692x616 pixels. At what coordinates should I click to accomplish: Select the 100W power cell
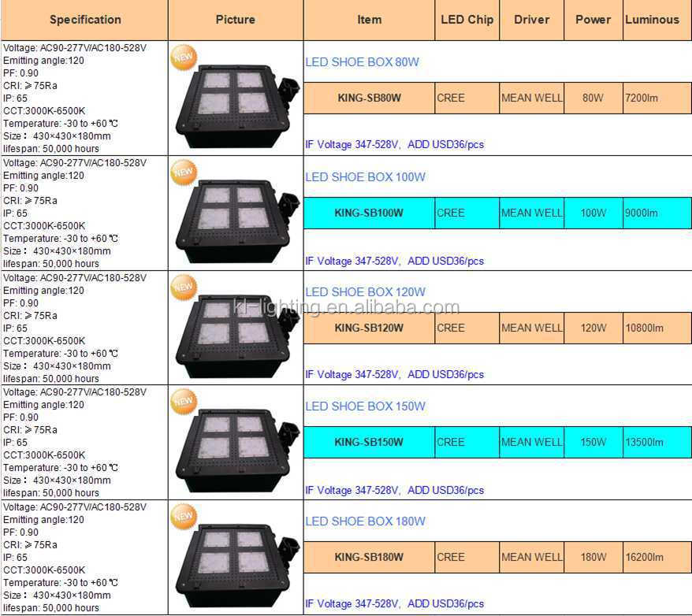(x=593, y=213)
